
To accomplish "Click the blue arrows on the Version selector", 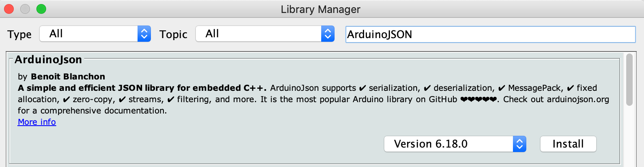I will click(519, 144).
